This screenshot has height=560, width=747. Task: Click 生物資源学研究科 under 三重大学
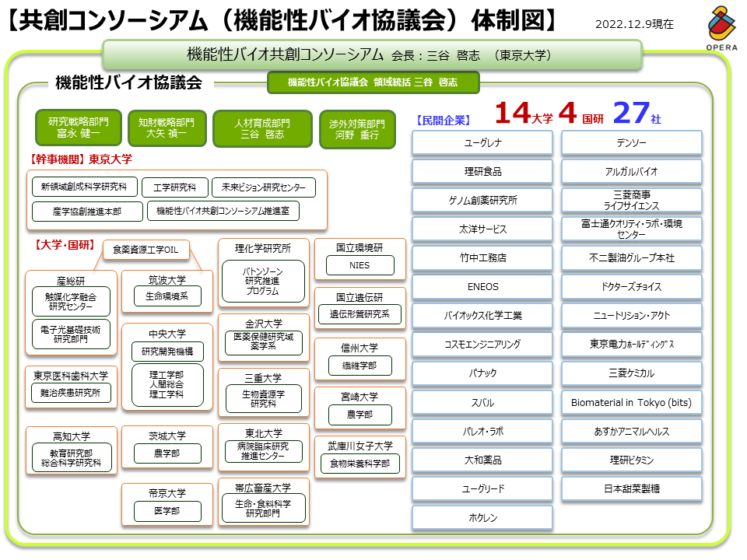[264, 398]
